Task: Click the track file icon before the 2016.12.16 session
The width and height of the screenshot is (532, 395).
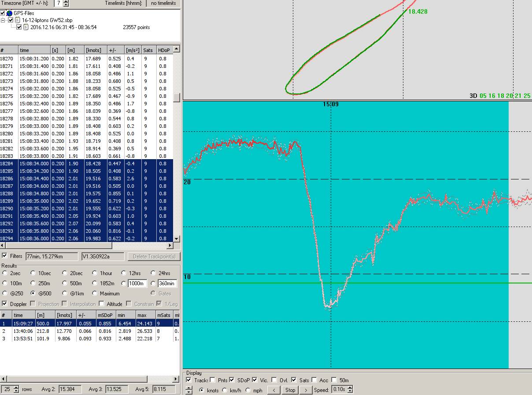Action: coord(25,27)
